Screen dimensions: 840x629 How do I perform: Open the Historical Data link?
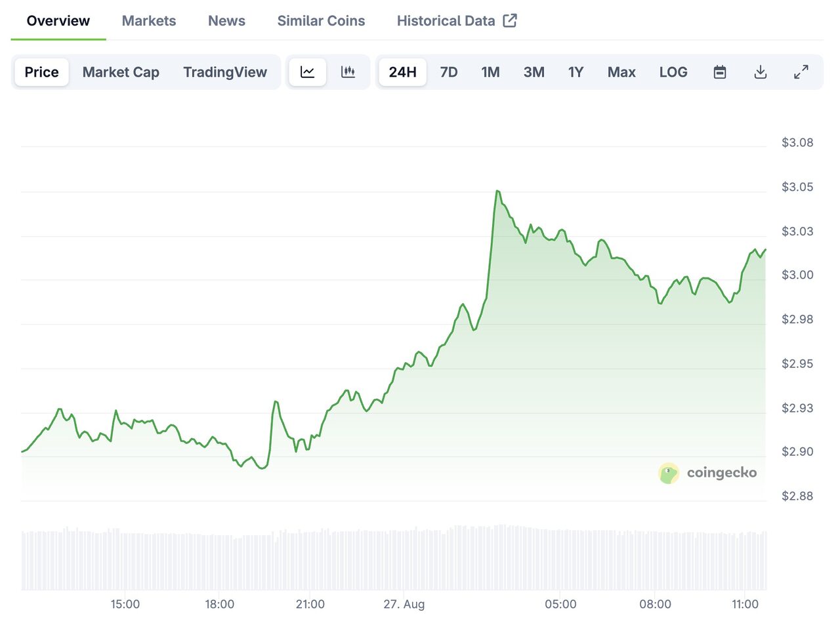pos(446,21)
